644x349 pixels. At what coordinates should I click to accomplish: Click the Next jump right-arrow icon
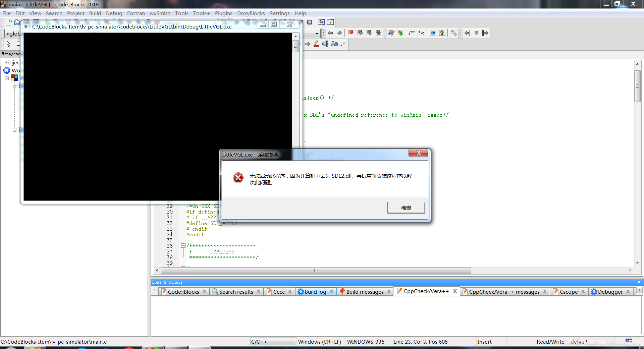click(x=485, y=33)
